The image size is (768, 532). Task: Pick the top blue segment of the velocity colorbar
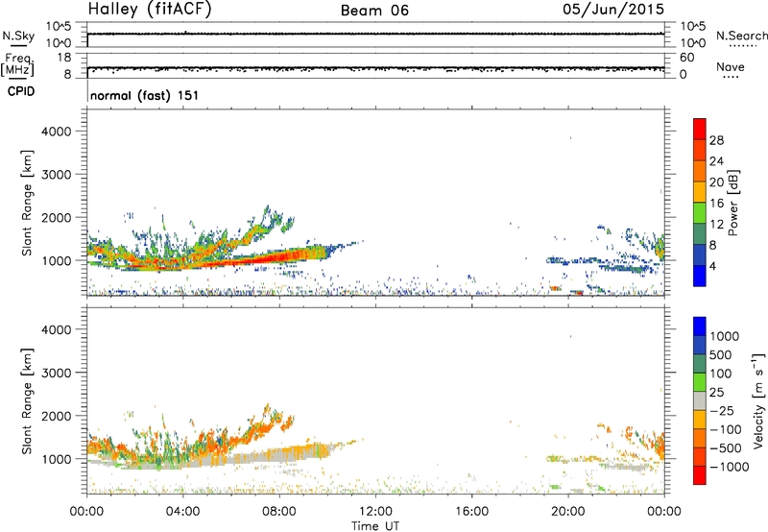[x=700, y=326]
